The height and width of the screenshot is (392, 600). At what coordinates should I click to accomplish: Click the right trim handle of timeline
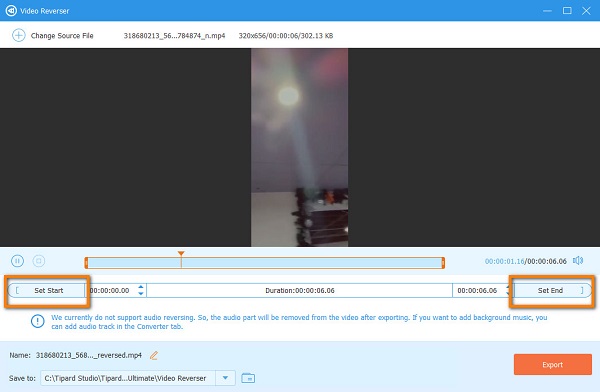pyautogui.click(x=443, y=263)
